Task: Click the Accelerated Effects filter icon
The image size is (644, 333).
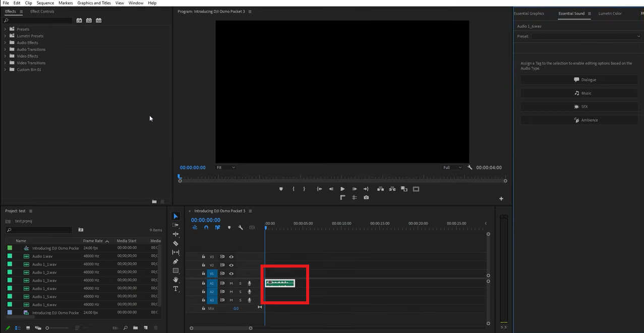Action: (x=79, y=21)
